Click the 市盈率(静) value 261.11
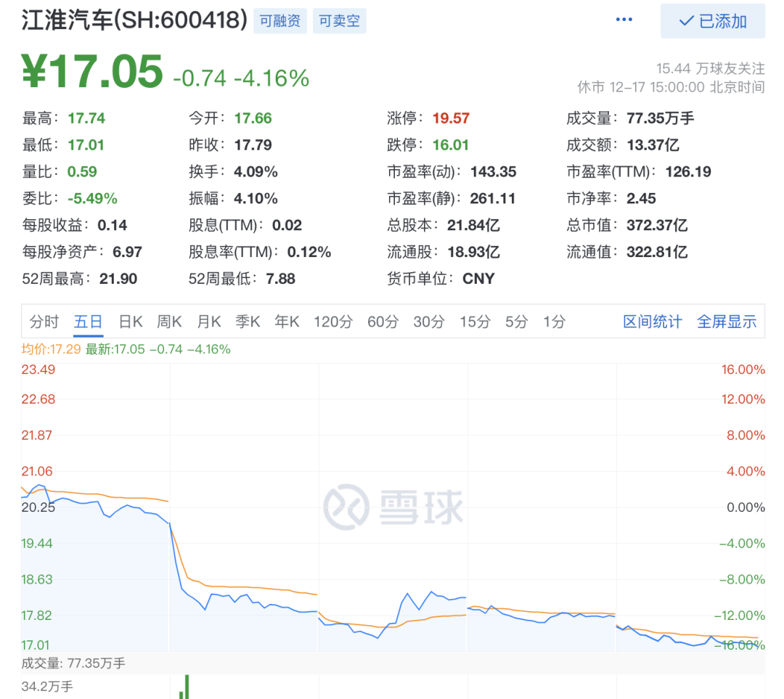The width and height of the screenshot is (784, 699). [x=492, y=199]
